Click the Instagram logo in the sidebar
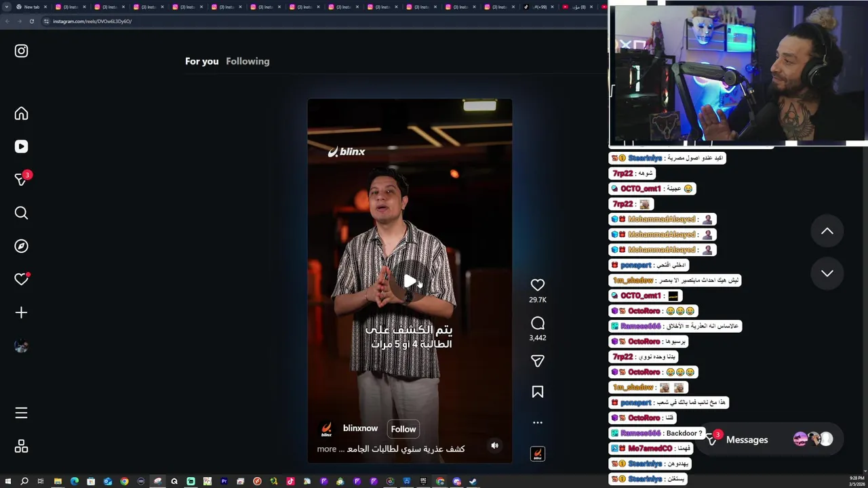868x488 pixels. tap(21, 51)
